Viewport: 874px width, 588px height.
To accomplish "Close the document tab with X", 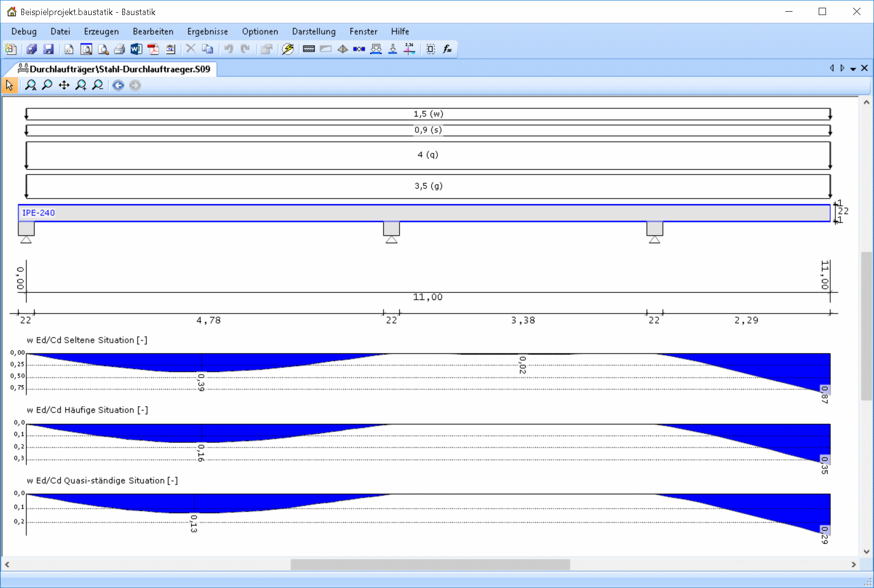I will (864, 68).
